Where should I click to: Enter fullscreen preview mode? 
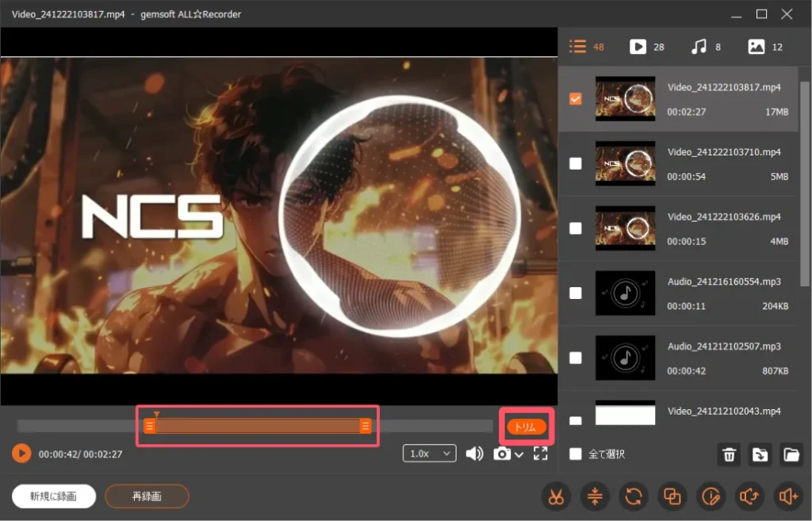541,454
